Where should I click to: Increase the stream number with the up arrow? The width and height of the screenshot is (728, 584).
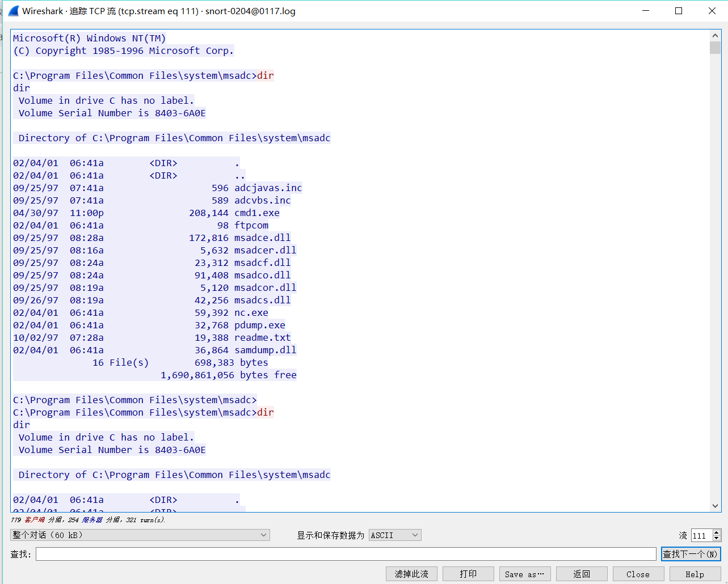point(717,532)
